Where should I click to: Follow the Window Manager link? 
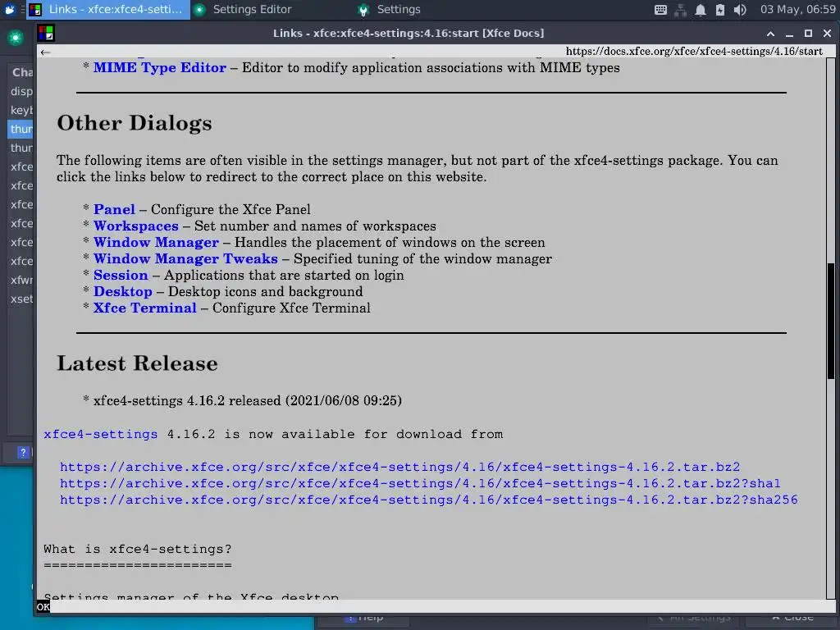[156, 243]
